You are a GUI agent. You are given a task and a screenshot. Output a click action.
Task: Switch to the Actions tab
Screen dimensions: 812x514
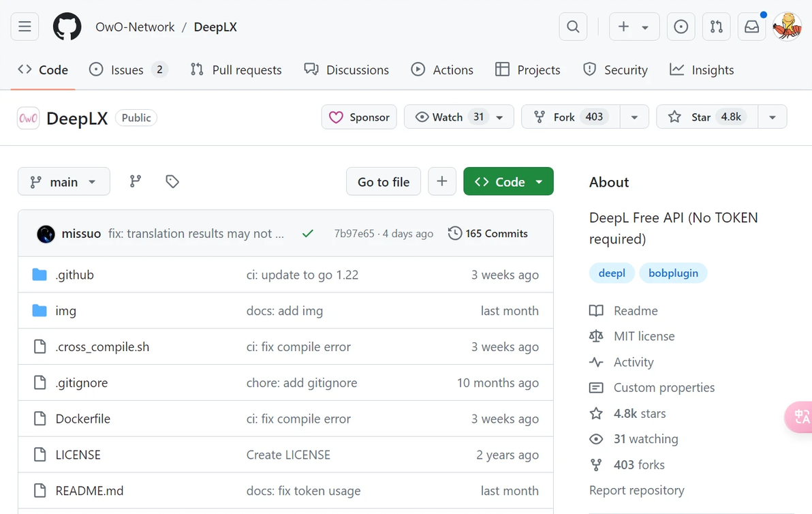(x=442, y=70)
